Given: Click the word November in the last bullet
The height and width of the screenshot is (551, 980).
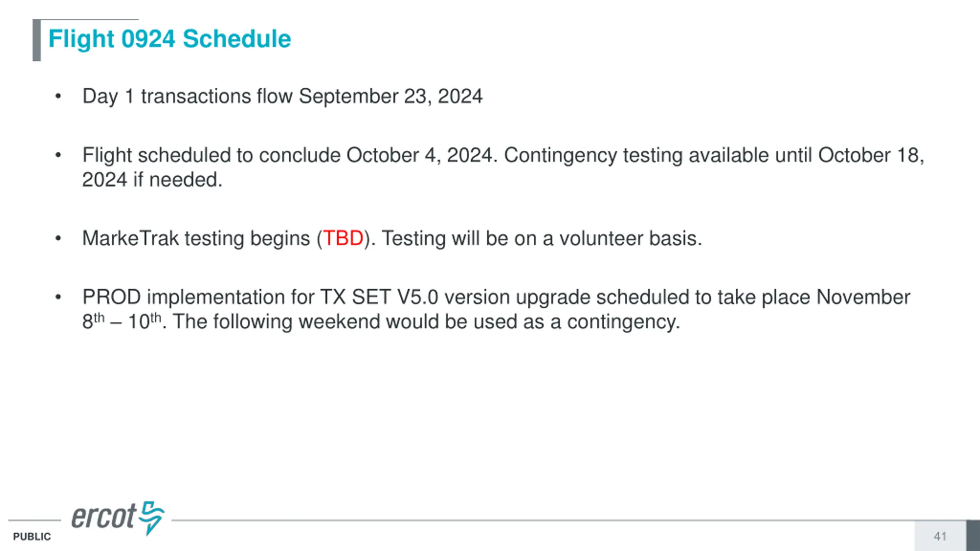Looking at the screenshot, I should tap(863, 297).
